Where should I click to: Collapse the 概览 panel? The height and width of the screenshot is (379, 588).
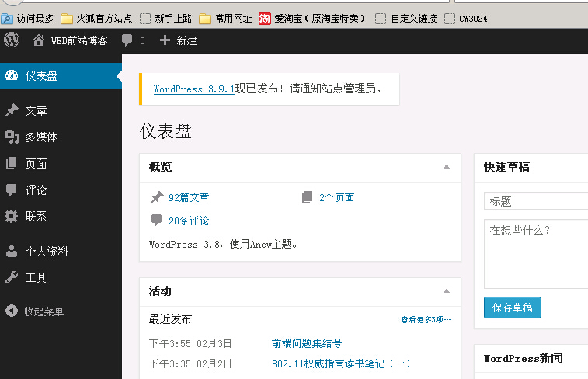point(447,167)
